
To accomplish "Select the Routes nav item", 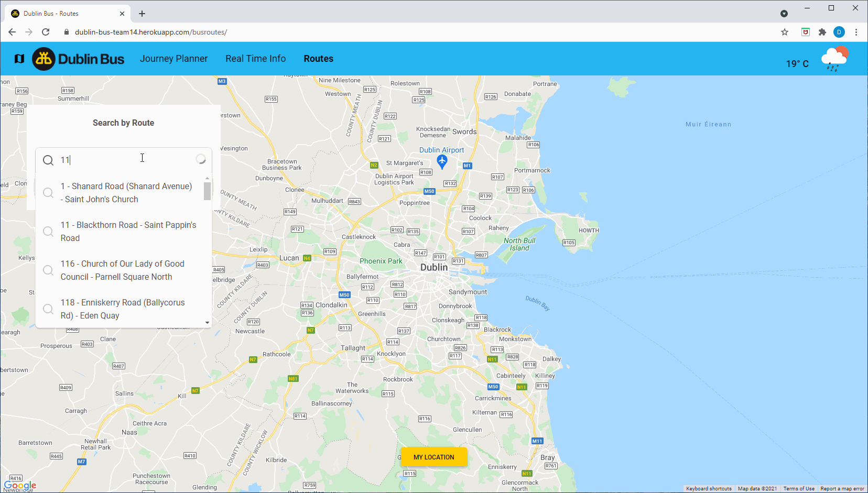I will click(319, 59).
